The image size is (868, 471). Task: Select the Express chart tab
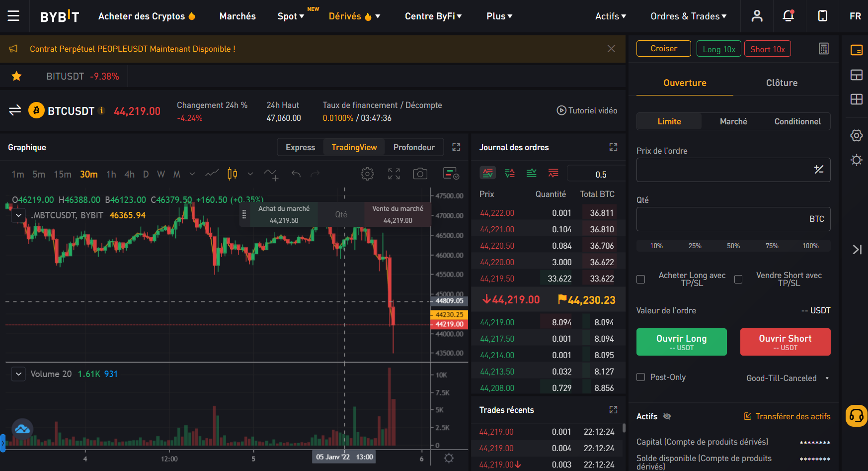pos(300,147)
